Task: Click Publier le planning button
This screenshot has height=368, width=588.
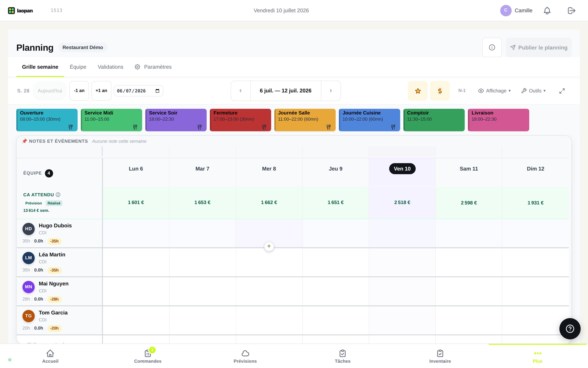Action: 538,47
